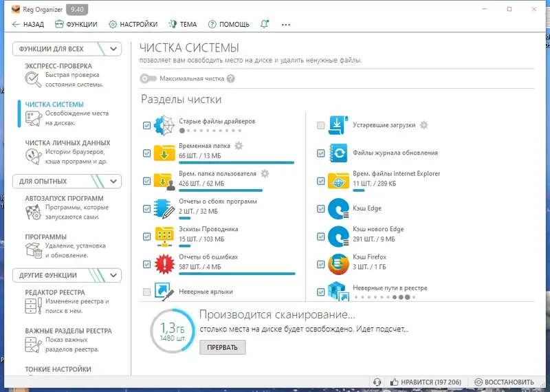Click the Invalid shortcuts icon
This screenshot has width=550, height=392.
click(x=164, y=292)
